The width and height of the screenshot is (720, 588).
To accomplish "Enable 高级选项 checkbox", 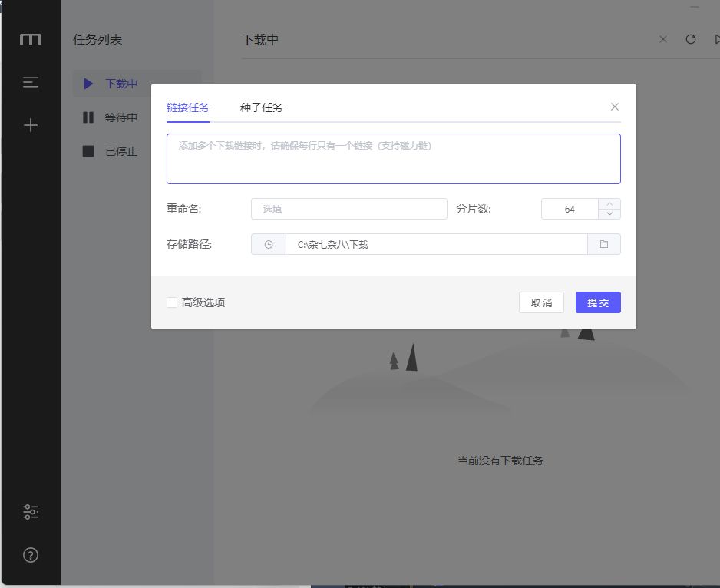I will click(172, 302).
